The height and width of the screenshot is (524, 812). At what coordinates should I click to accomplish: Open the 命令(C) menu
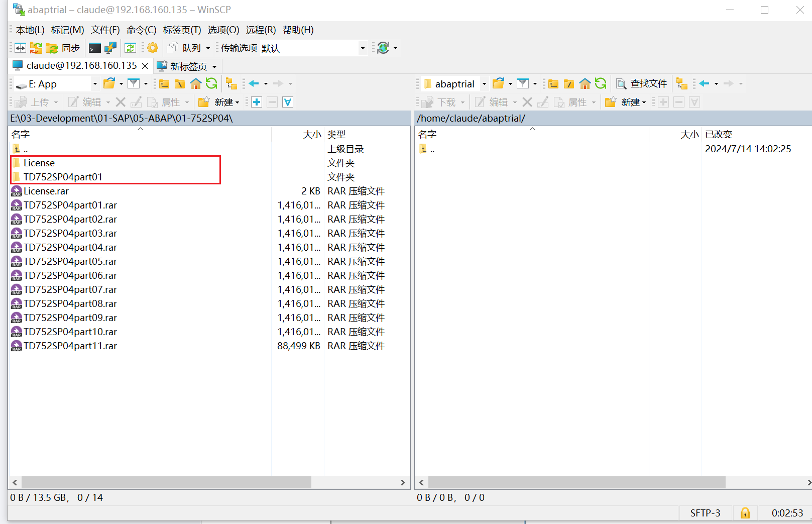141,30
